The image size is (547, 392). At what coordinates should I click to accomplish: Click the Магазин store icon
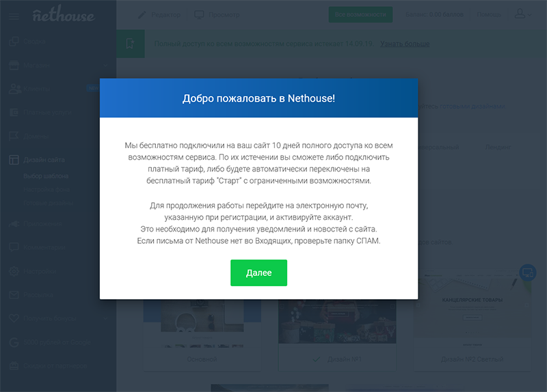[14, 65]
